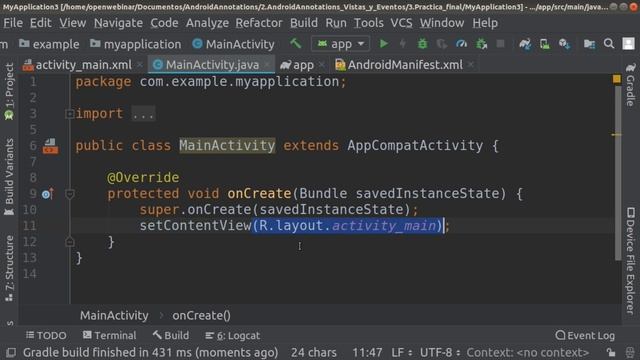This screenshot has width=640, height=360.
Task: Open AVD Manager icon
Action: tap(544, 44)
